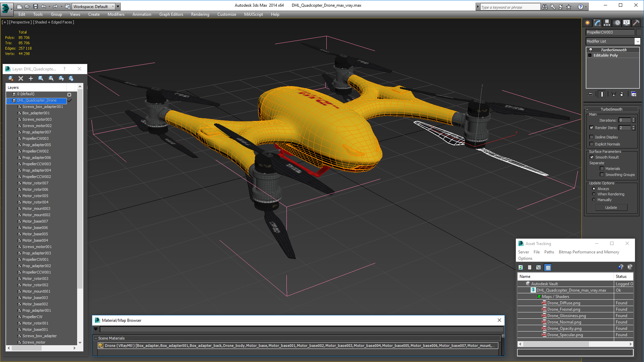Click the Save File floppy icon
This screenshot has height=362, width=644.
35,6
